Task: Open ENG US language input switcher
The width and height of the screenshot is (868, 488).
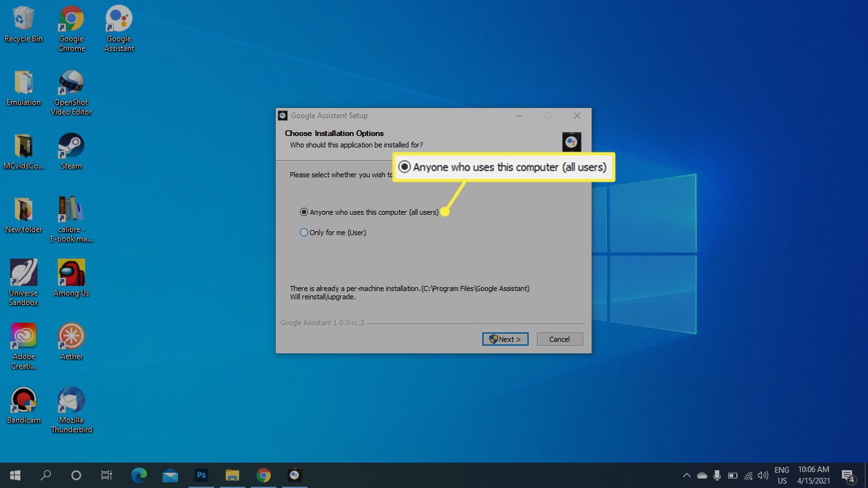Action: 782,475
